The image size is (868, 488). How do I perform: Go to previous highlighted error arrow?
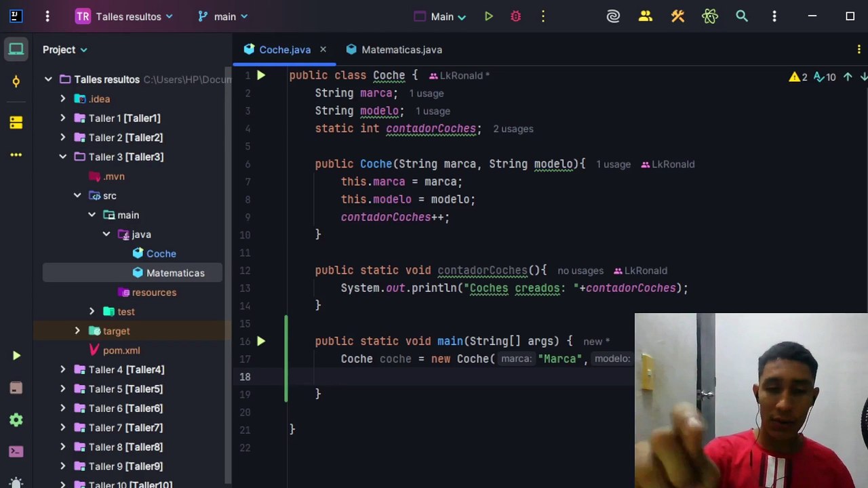point(848,77)
